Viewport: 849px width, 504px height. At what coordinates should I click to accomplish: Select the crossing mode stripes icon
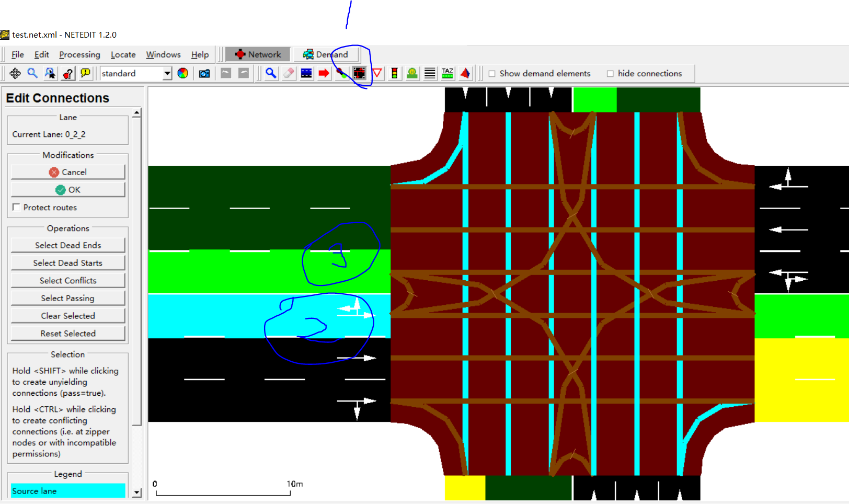430,73
